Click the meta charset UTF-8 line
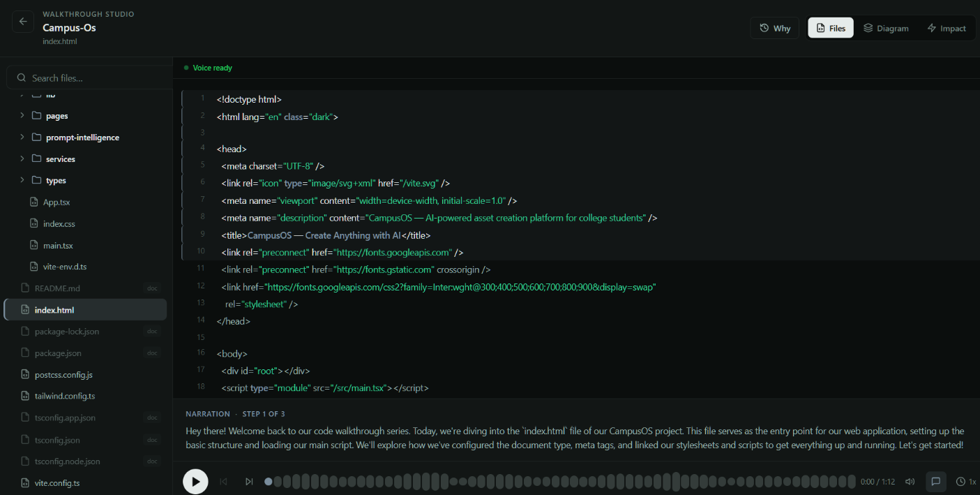 (x=273, y=166)
